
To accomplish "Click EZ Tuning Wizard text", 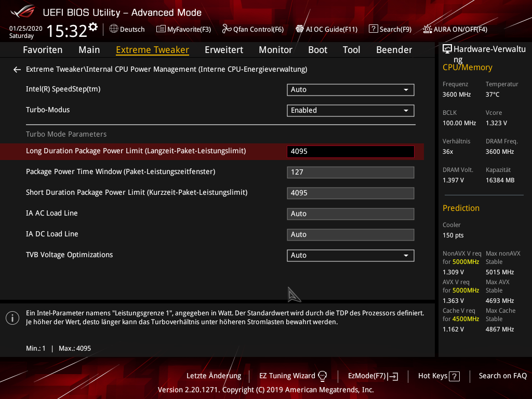I will [287, 376].
